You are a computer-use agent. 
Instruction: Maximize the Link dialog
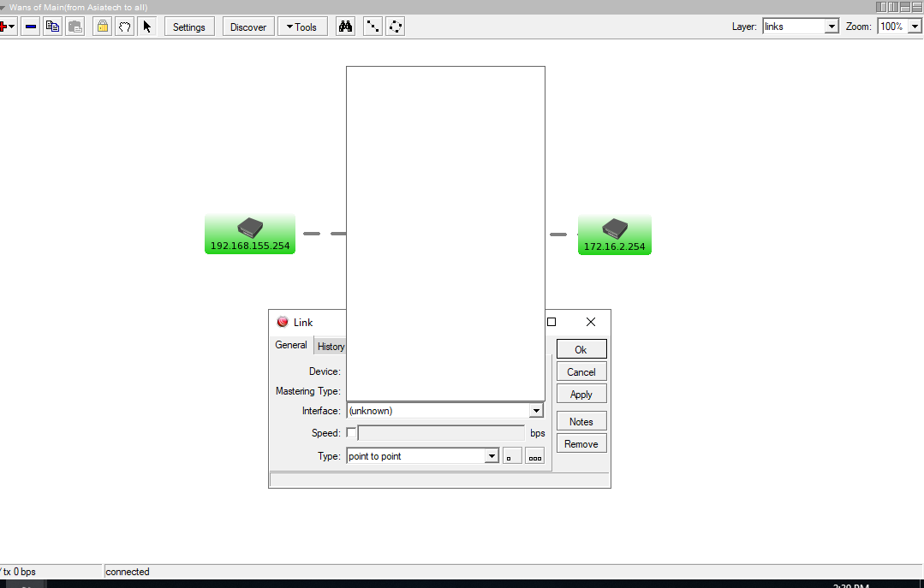click(x=551, y=322)
